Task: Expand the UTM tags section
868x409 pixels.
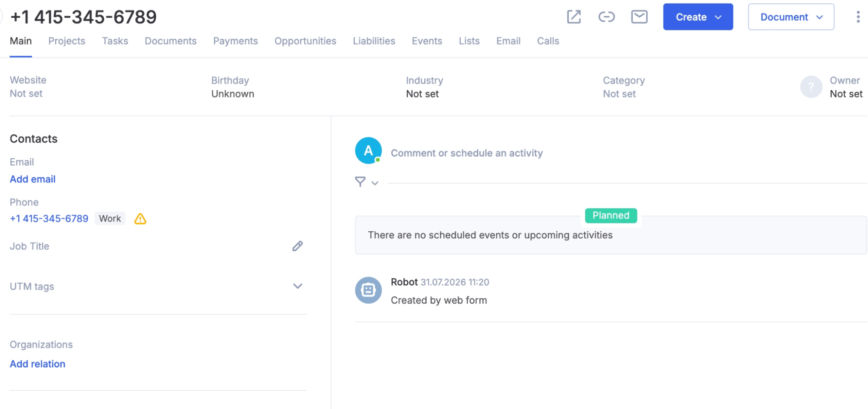Action: tap(297, 286)
